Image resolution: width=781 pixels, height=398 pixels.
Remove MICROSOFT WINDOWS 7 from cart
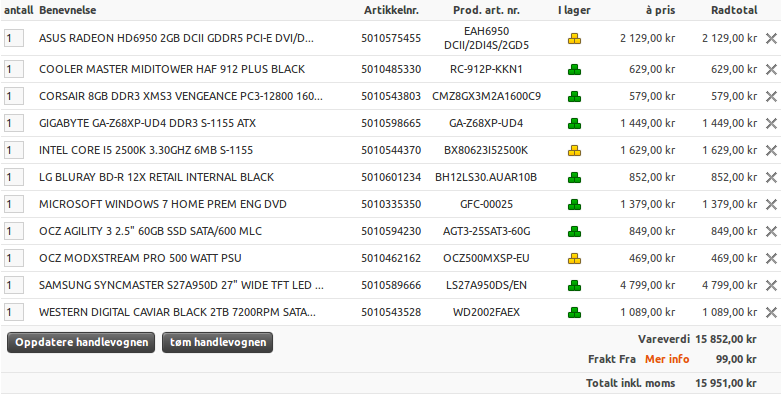pos(771,204)
